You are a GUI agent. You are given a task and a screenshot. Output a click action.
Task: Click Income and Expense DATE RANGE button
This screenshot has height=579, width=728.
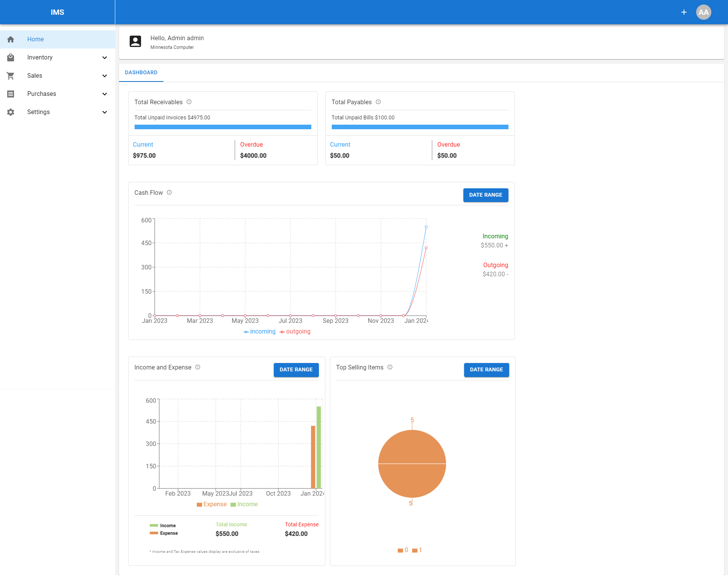click(x=296, y=370)
